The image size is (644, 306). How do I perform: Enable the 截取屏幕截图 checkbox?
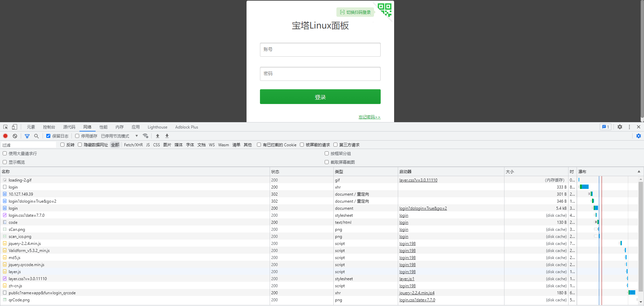[x=327, y=162]
